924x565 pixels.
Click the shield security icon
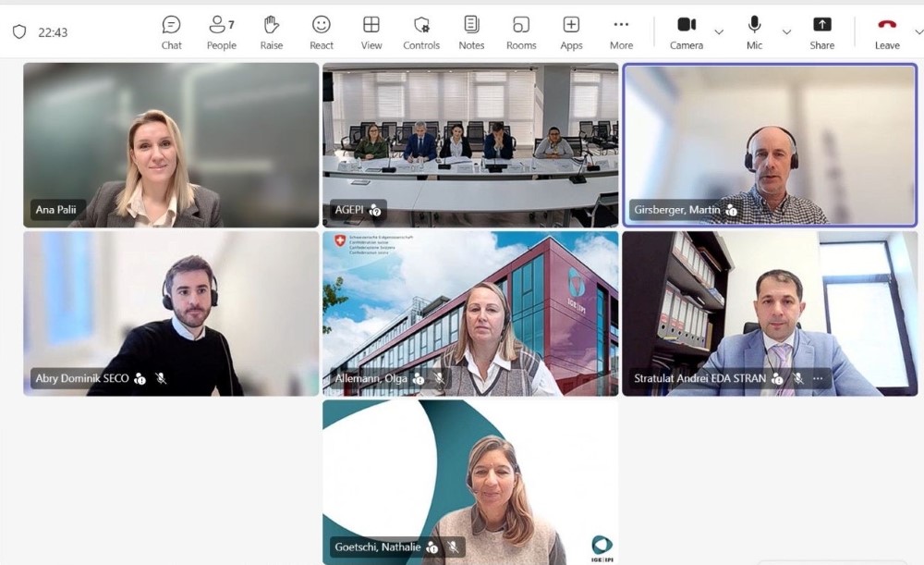tap(19, 31)
